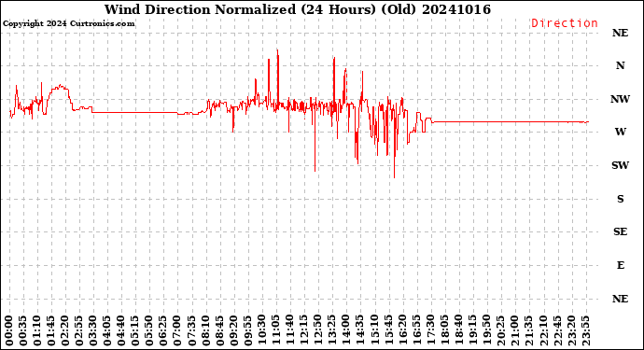Click the '15:45' time axis label
Image resolution: width=644 pixels, height=350 pixels.
(388, 330)
